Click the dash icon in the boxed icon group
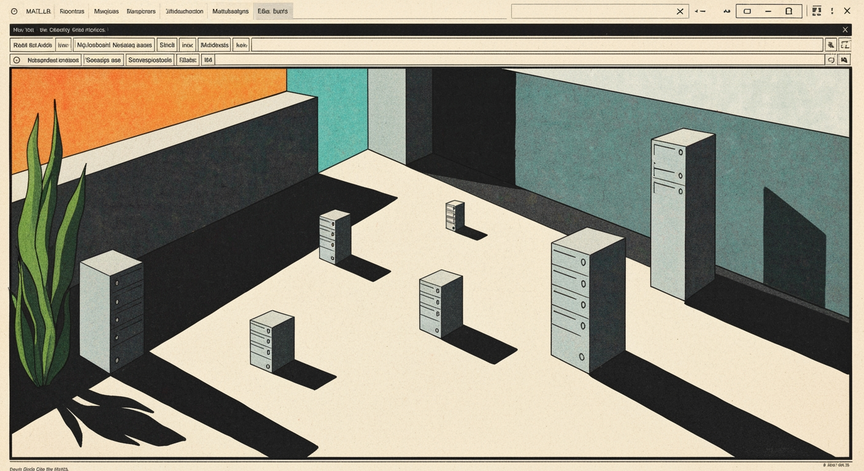The height and width of the screenshot is (471, 864). [768, 11]
